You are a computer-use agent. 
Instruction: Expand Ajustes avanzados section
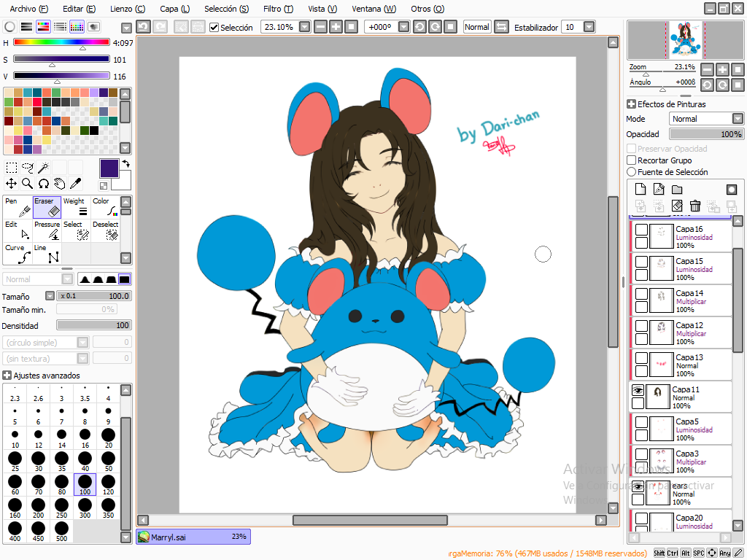tap(7, 376)
